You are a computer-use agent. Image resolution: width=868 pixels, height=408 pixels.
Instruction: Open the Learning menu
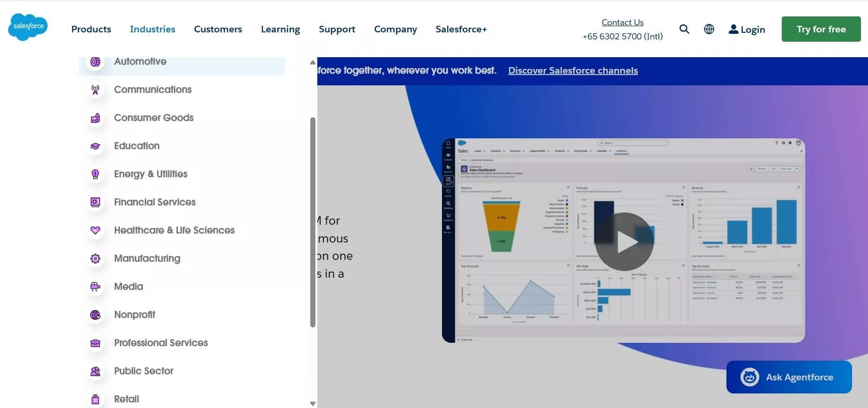[x=280, y=29]
